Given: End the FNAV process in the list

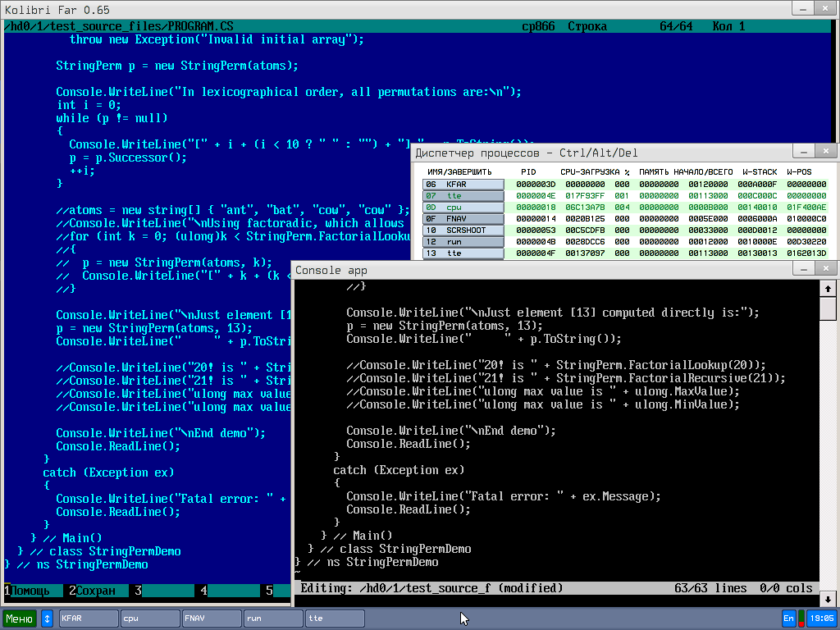Looking at the screenshot, I should click(x=463, y=219).
